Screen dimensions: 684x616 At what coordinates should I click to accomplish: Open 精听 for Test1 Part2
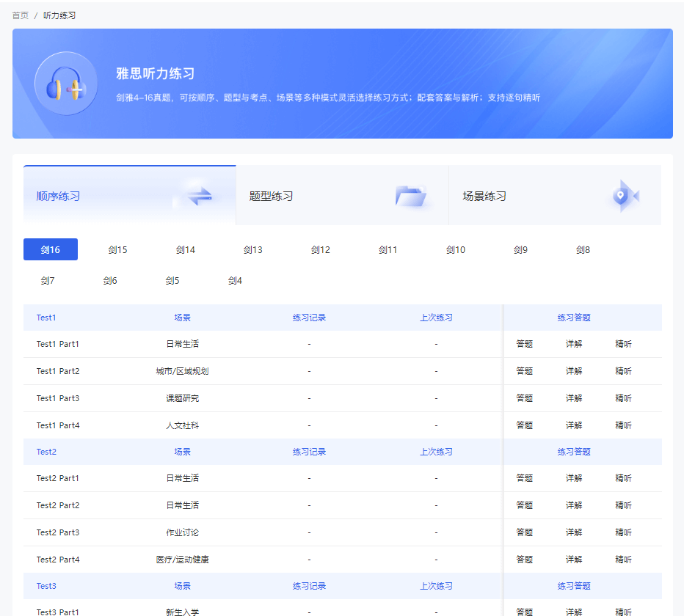point(623,371)
